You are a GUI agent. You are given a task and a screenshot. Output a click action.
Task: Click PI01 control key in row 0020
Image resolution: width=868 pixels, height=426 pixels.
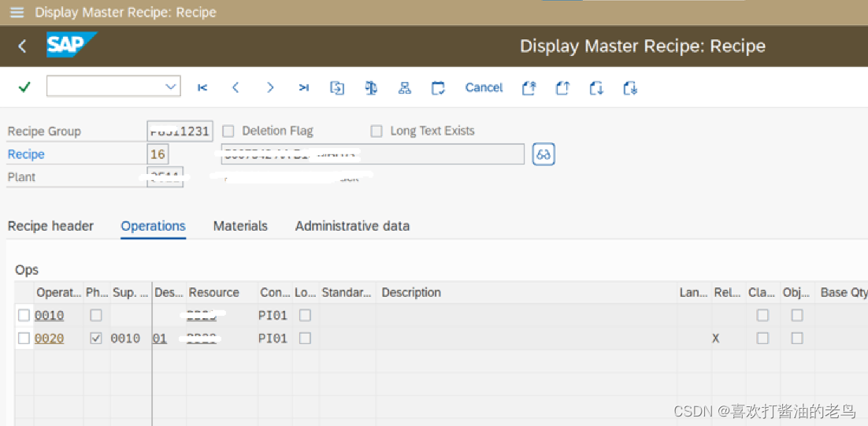click(x=273, y=339)
